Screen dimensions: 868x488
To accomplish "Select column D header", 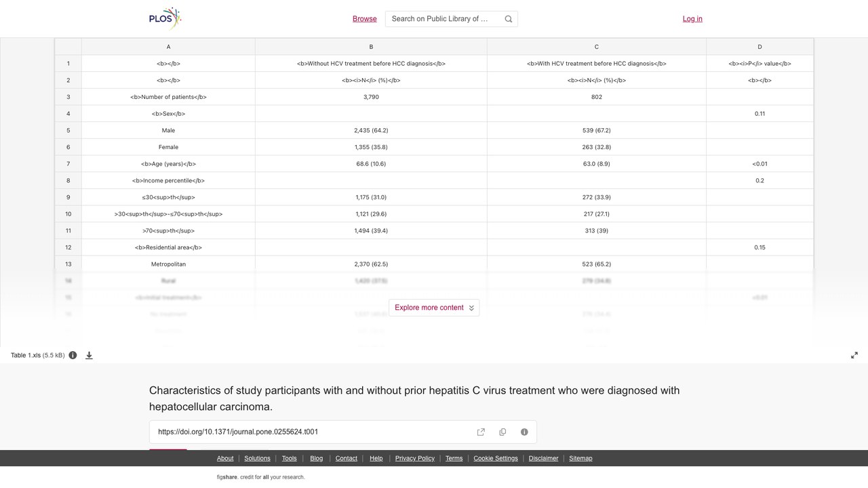I will 759,47.
